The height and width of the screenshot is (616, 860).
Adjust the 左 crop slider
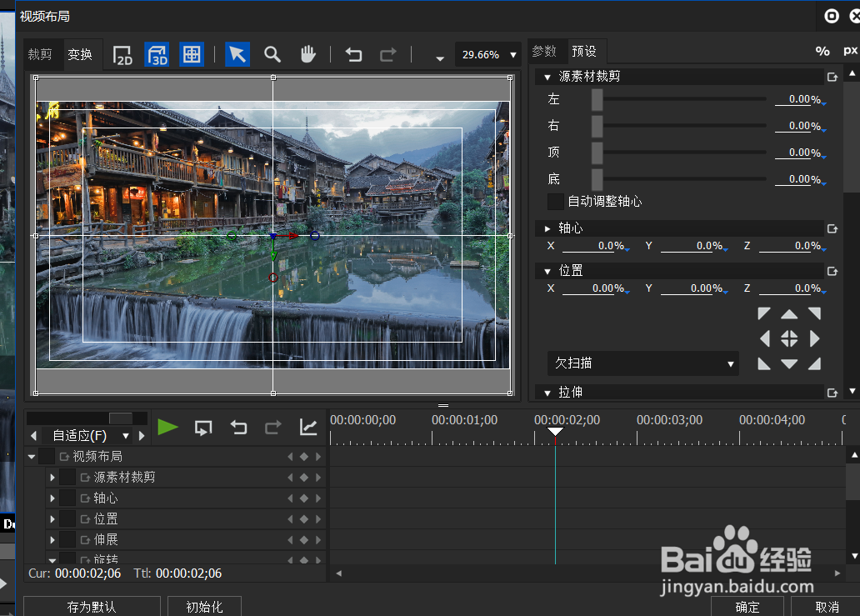pos(597,99)
